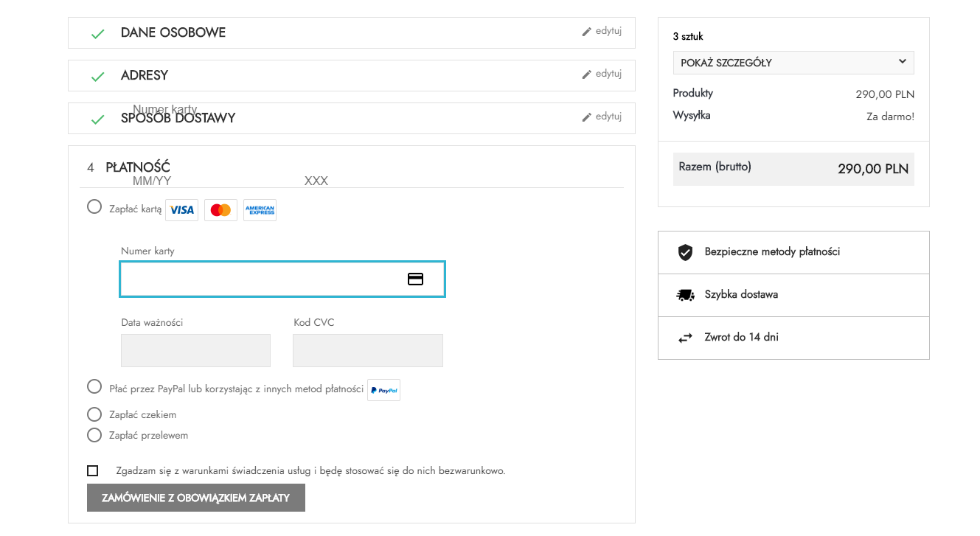Select 'Zapłać czekiem' payment option

point(94,414)
